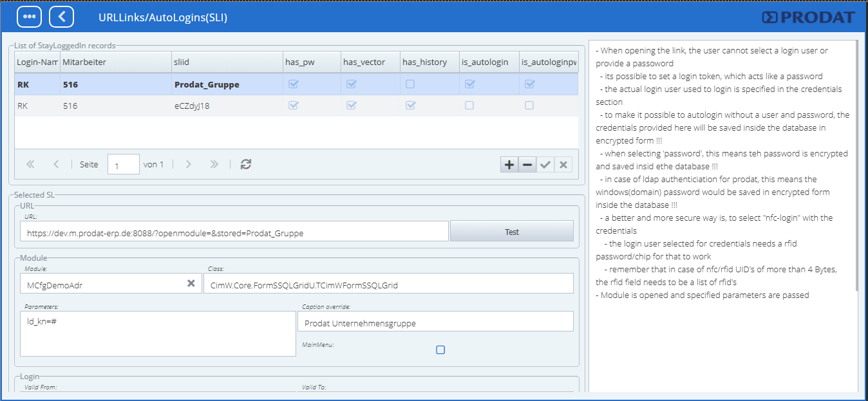This screenshot has width=868, height=401.
Task: Sort by the Mitarbeiter column header
Action: 115,62
